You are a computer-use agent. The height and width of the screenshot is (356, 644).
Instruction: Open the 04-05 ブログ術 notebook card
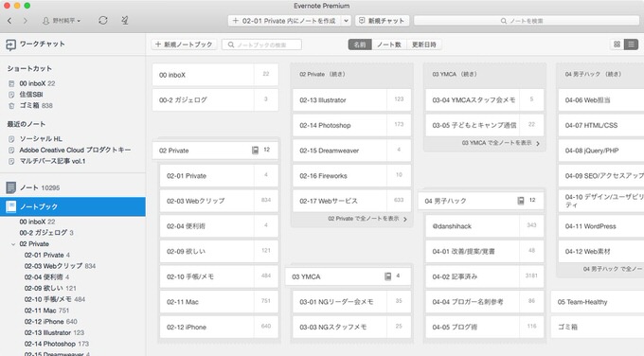point(485,328)
